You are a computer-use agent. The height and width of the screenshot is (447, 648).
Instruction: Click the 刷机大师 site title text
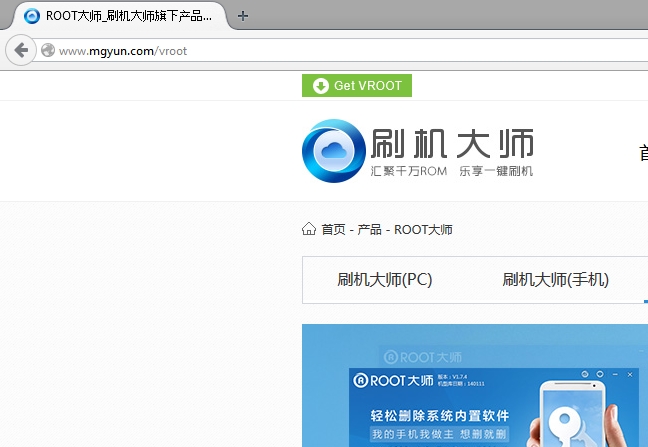pos(452,145)
